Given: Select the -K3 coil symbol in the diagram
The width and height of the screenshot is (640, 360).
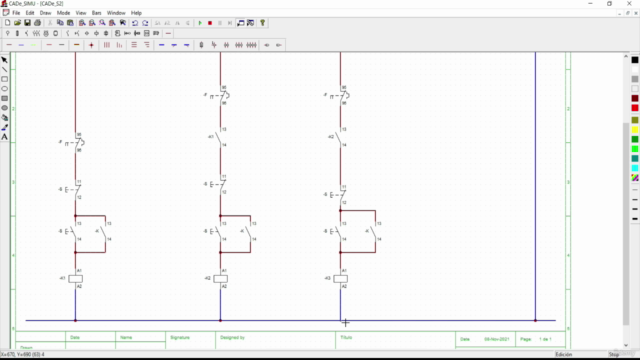Looking at the screenshot, I should click(340, 279).
